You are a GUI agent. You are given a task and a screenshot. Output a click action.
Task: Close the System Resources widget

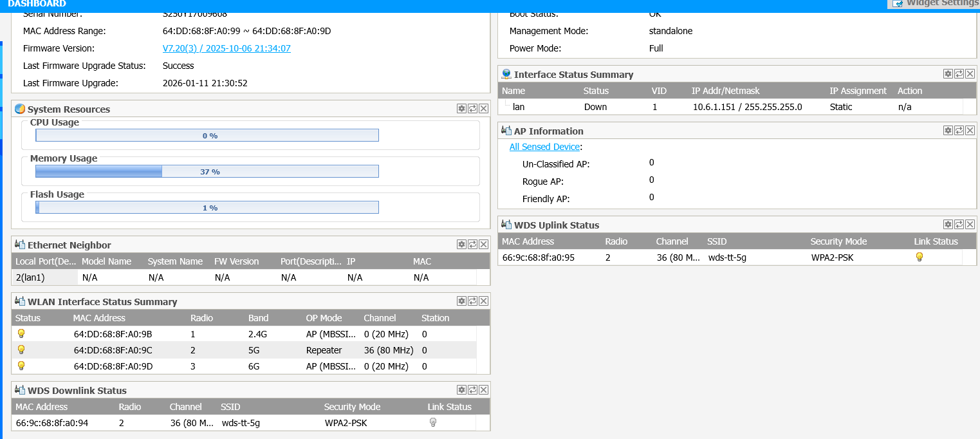coord(483,109)
